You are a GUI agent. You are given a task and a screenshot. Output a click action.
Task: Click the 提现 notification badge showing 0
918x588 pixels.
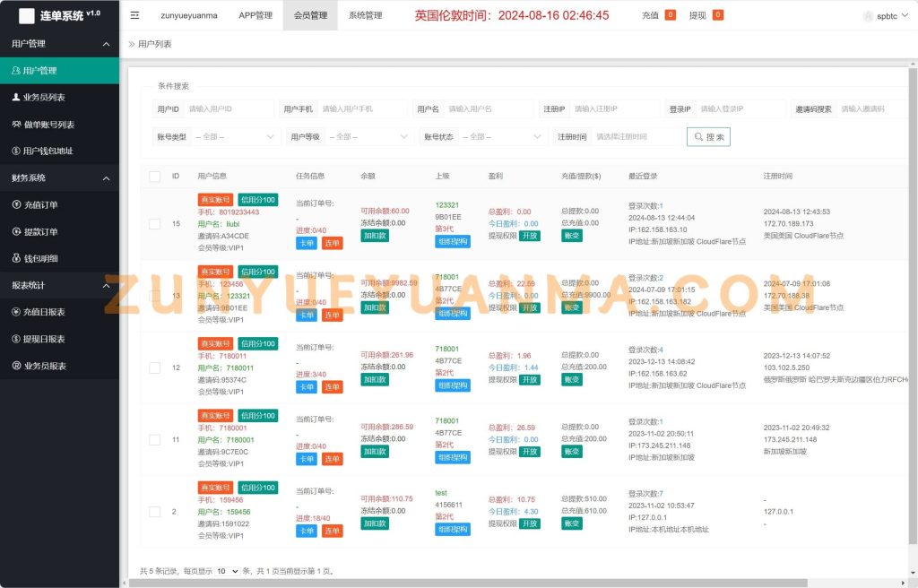pos(718,15)
